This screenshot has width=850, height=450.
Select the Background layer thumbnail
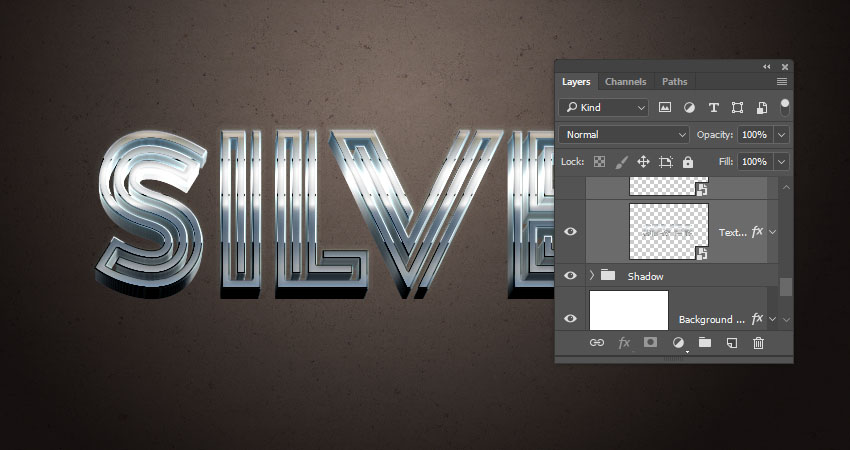(629, 310)
